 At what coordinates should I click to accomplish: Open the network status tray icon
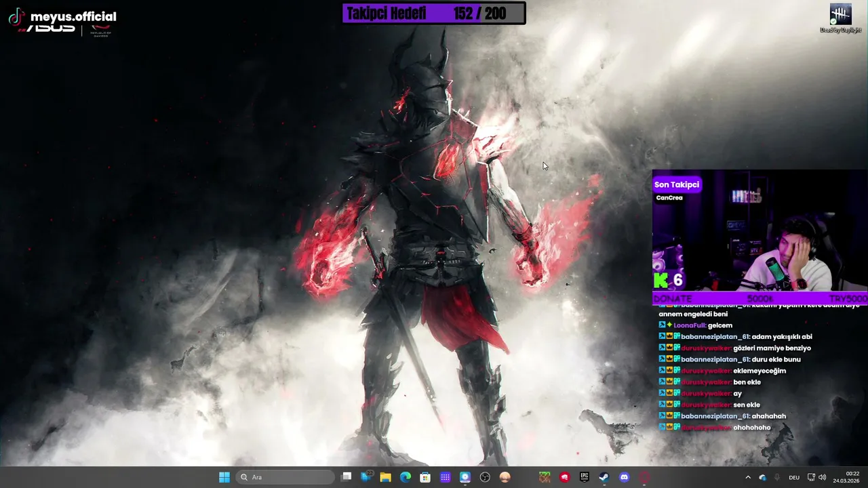click(811, 477)
